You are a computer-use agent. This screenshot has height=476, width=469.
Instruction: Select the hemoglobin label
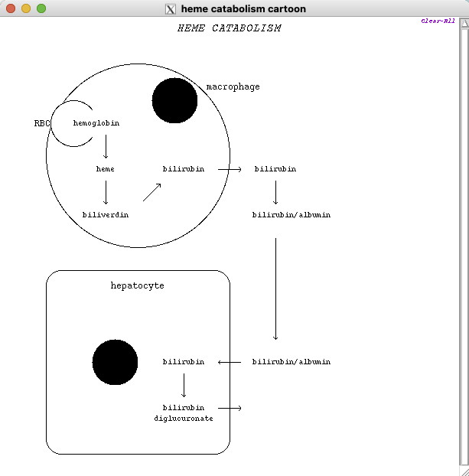click(x=96, y=123)
